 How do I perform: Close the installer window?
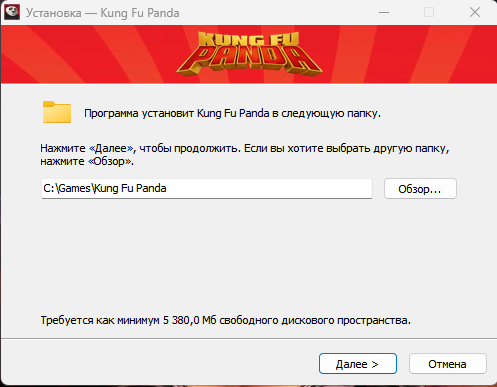[x=475, y=13]
